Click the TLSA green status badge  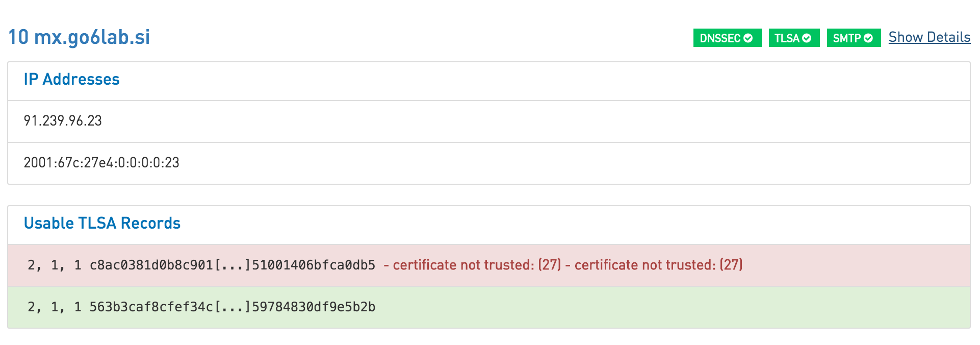coord(794,38)
